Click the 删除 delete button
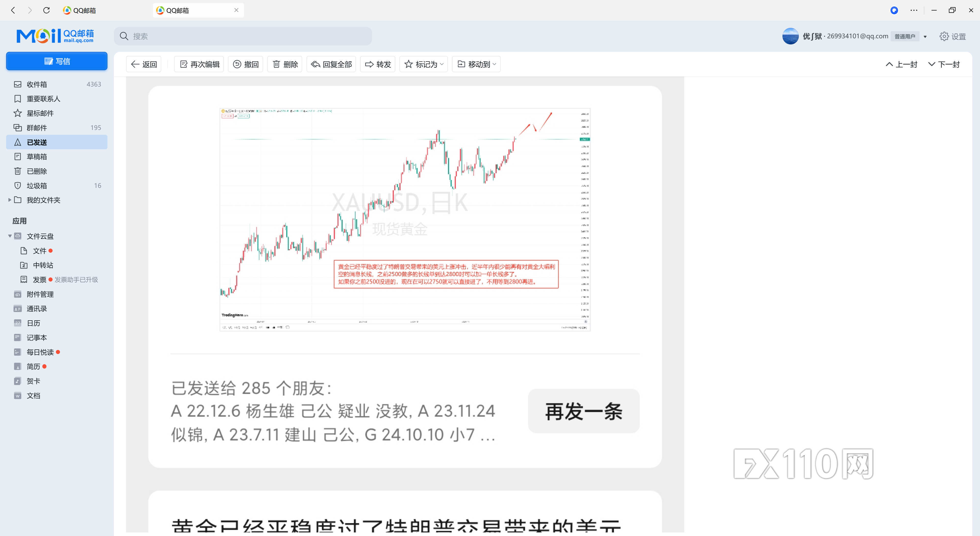 pyautogui.click(x=285, y=64)
